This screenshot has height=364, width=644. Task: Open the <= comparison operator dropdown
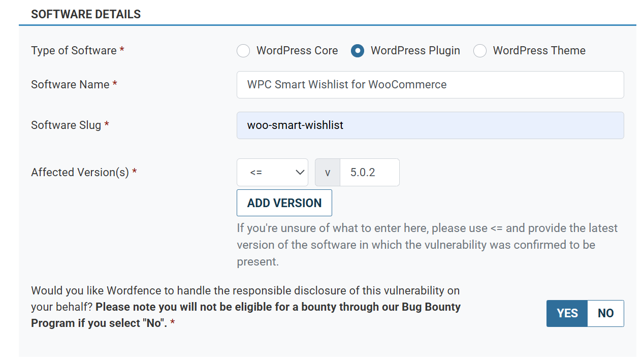[x=272, y=173]
